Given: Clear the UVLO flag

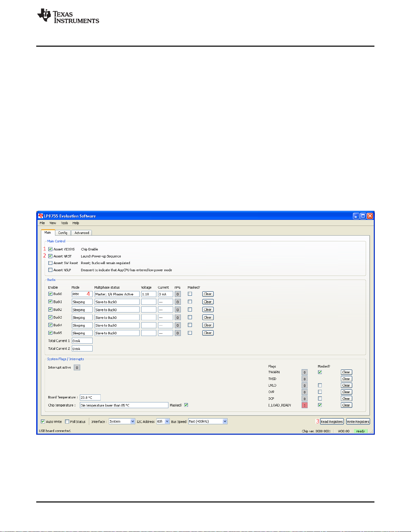Looking at the screenshot, I should coord(346,385).
